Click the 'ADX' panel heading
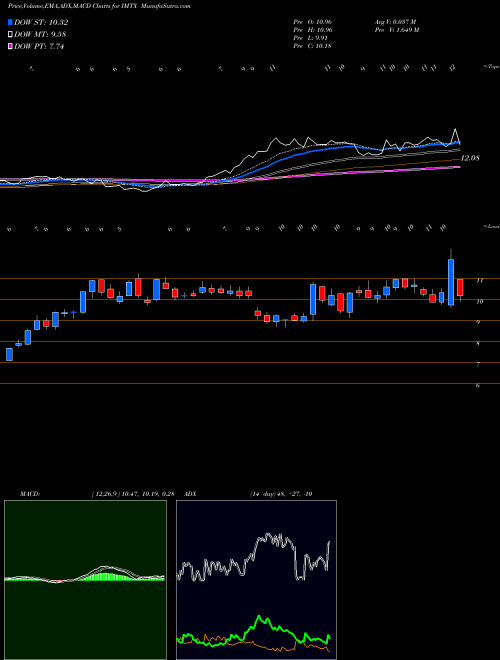Image resolution: width=500 pixels, height=660 pixels. [x=191, y=494]
